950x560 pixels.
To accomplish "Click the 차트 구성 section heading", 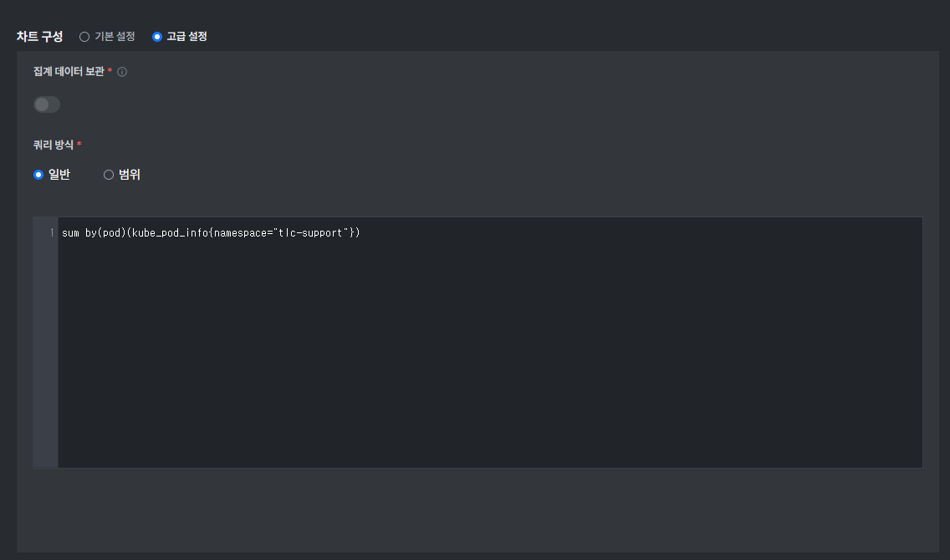I will click(39, 37).
